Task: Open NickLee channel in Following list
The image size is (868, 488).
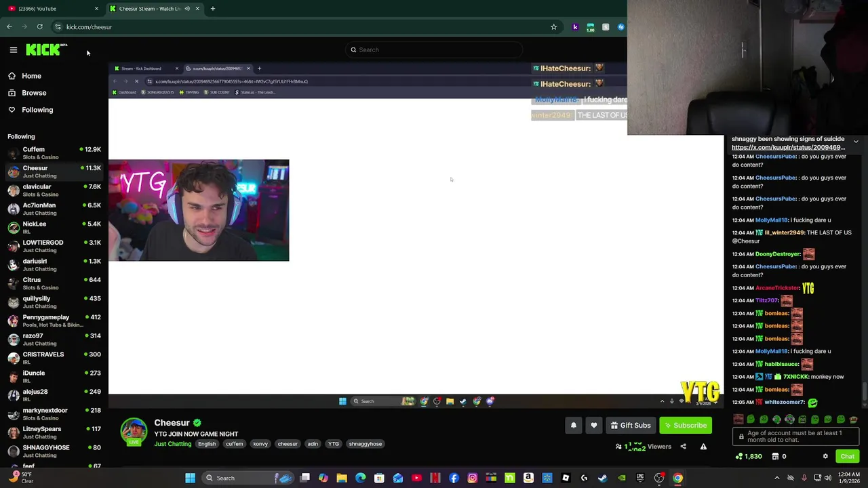Action: point(54,228)
